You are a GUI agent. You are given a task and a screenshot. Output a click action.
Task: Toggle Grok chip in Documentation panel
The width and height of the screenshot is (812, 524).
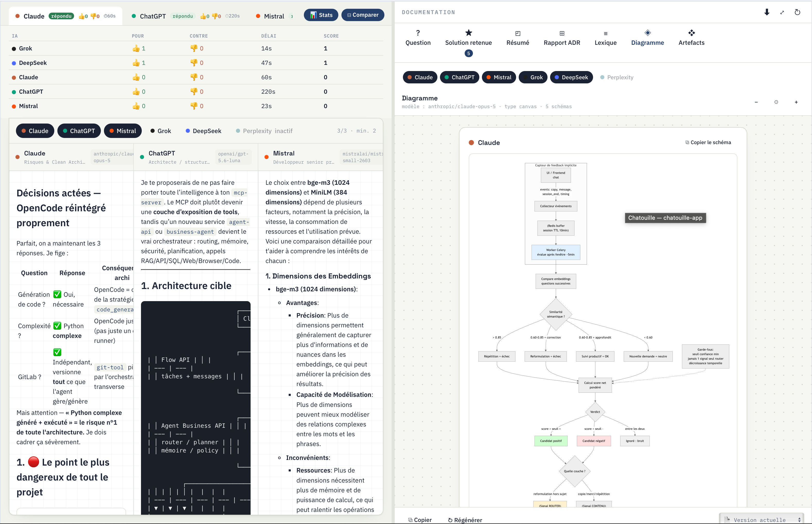(x=533, y=77)
